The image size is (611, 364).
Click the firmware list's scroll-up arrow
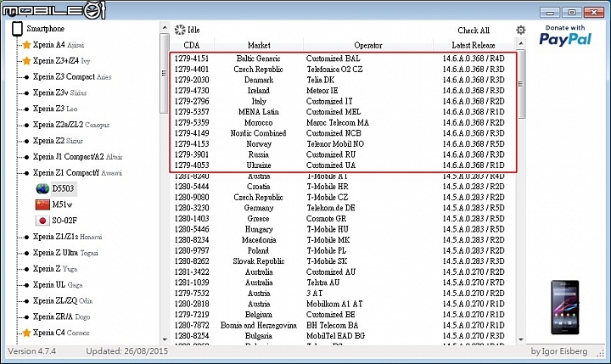[x=521, y=43]
